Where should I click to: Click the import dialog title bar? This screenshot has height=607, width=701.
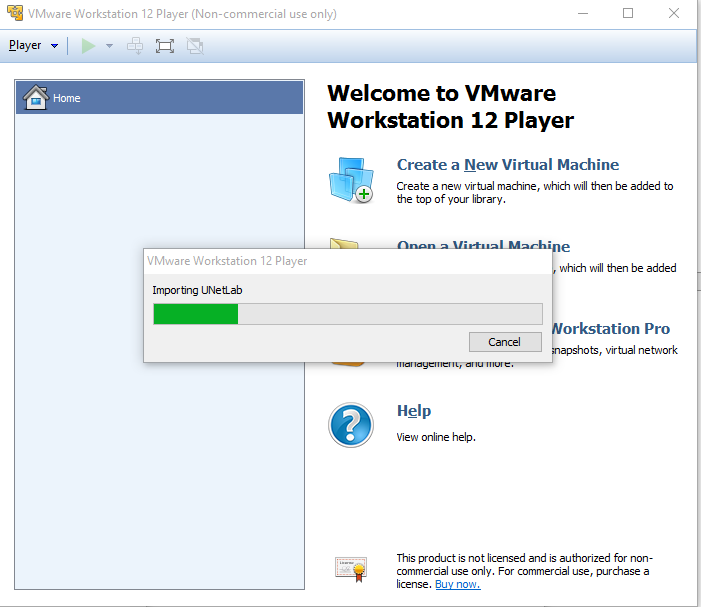click(348, 261)
